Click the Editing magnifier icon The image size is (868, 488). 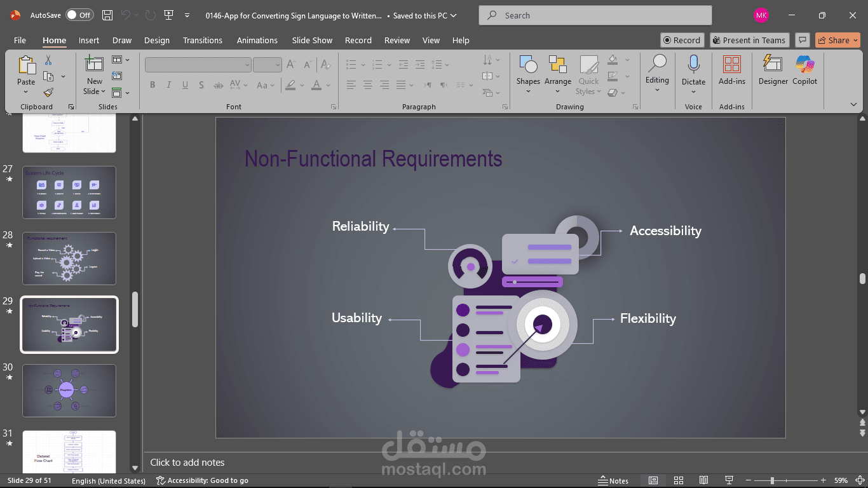click(x=657, y=64)
